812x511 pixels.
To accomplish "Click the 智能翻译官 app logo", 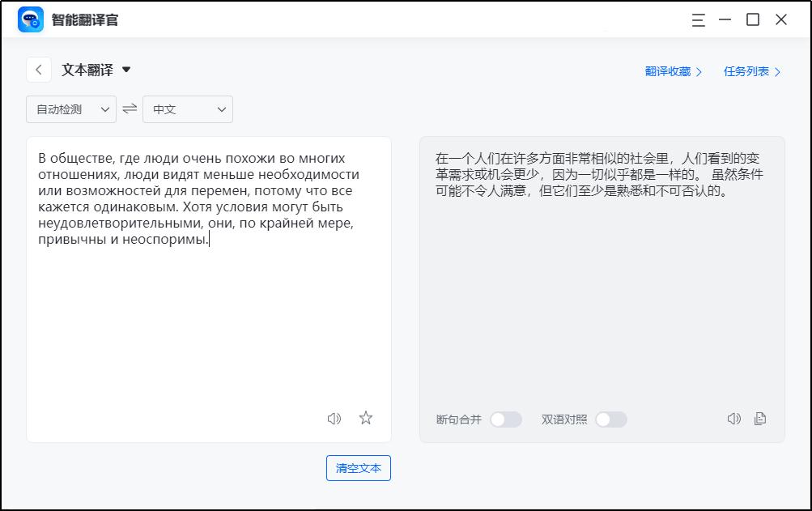I will (x=31, y=19).
